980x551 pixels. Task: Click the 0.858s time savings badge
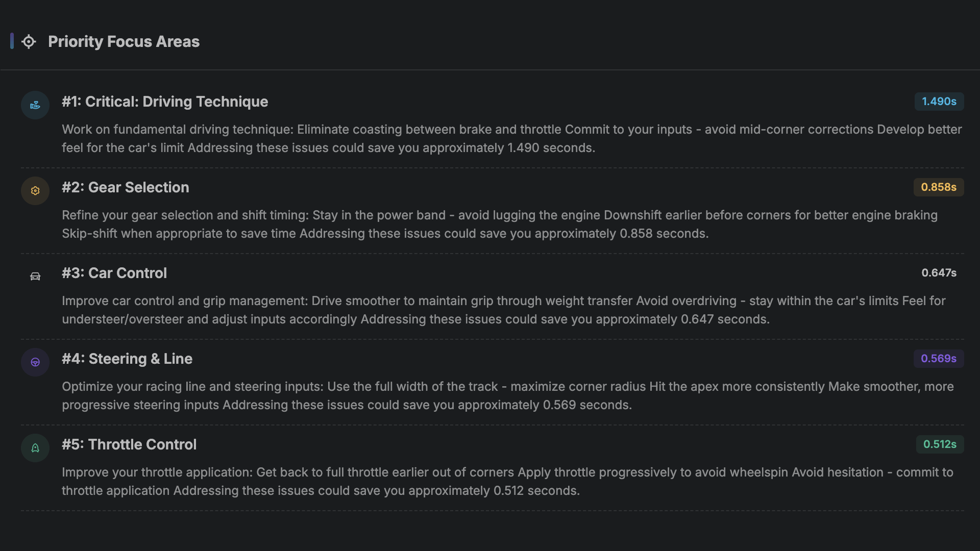pyautogui.click(x=938, y=187)
